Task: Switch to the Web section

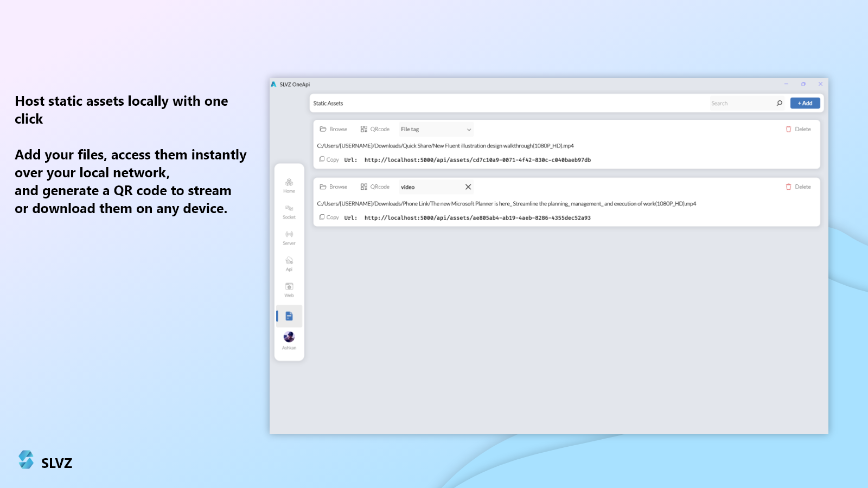Action: 289,290
